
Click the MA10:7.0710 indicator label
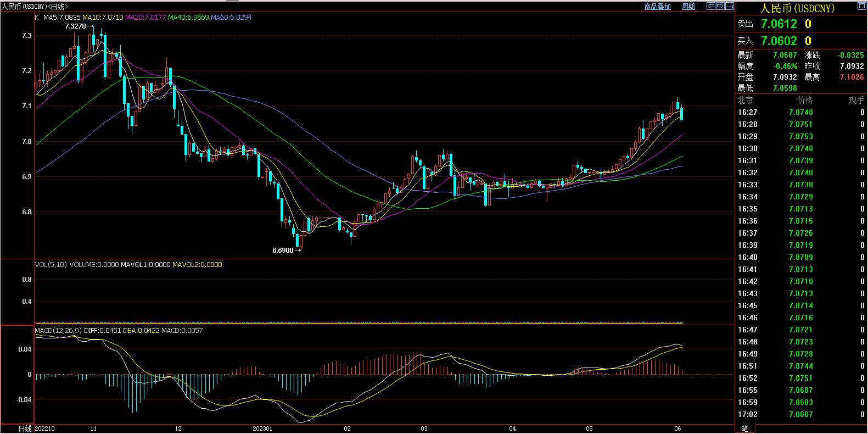103,17
